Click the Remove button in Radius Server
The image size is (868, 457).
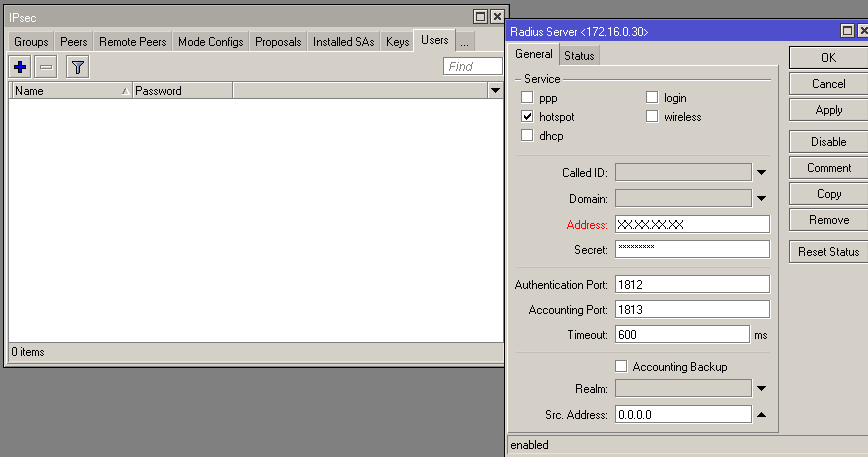click(x=828, y=220)
